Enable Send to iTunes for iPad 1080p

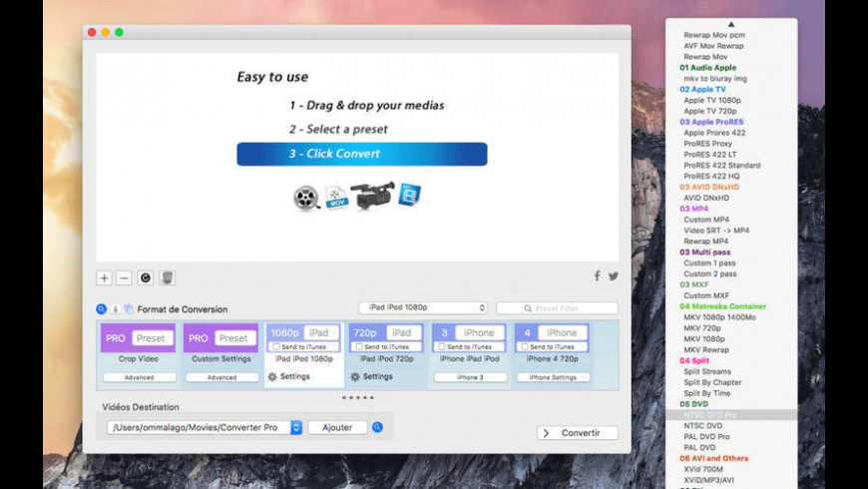pos(276,346)
